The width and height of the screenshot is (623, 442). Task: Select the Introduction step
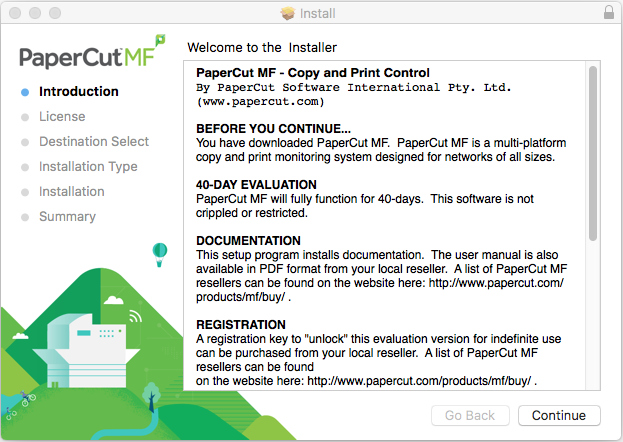click(x=79, y=91)
